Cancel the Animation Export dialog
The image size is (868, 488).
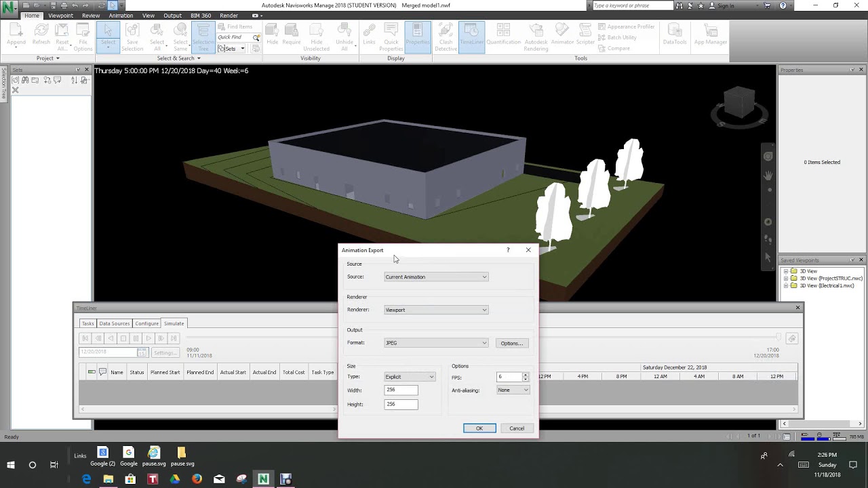coord(517,428)
